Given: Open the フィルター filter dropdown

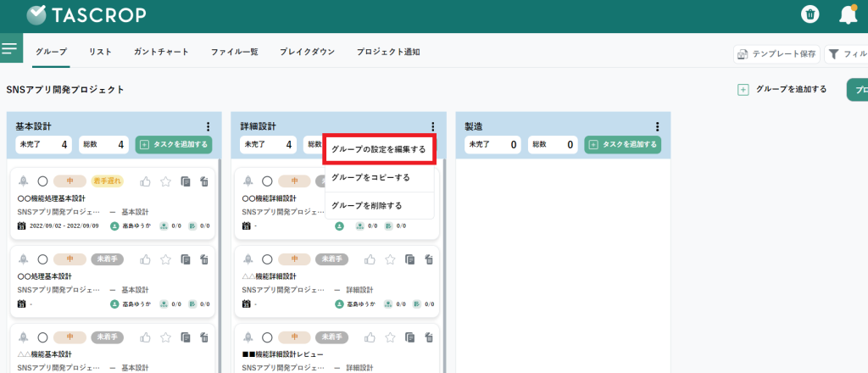Looking at the screenshot, I should tap(846, 54).
